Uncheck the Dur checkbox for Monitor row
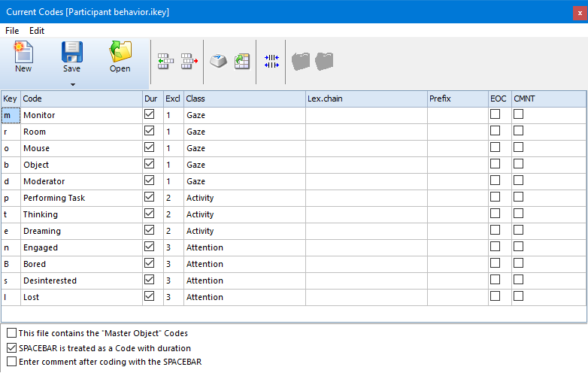588x373 pixels. coord(149,114)
